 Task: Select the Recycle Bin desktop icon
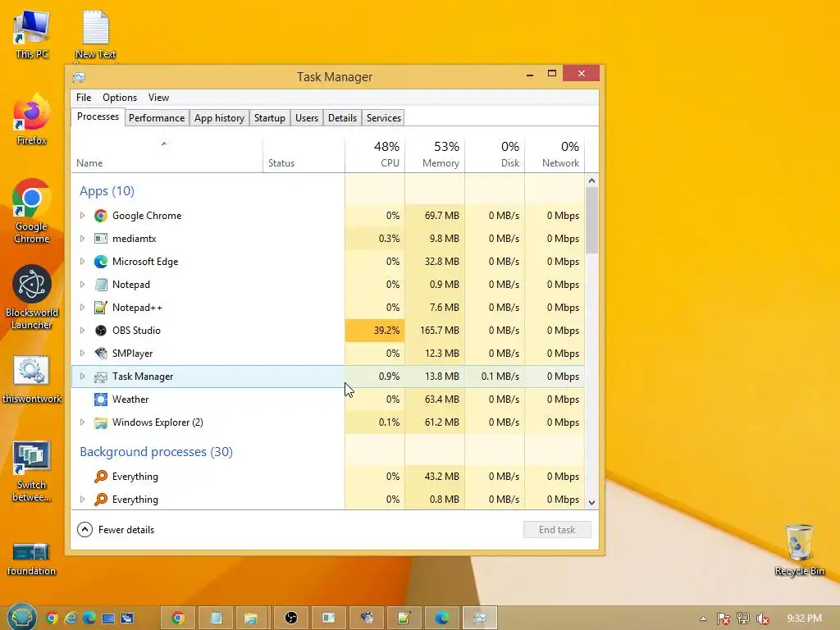[x=799, y=550]
